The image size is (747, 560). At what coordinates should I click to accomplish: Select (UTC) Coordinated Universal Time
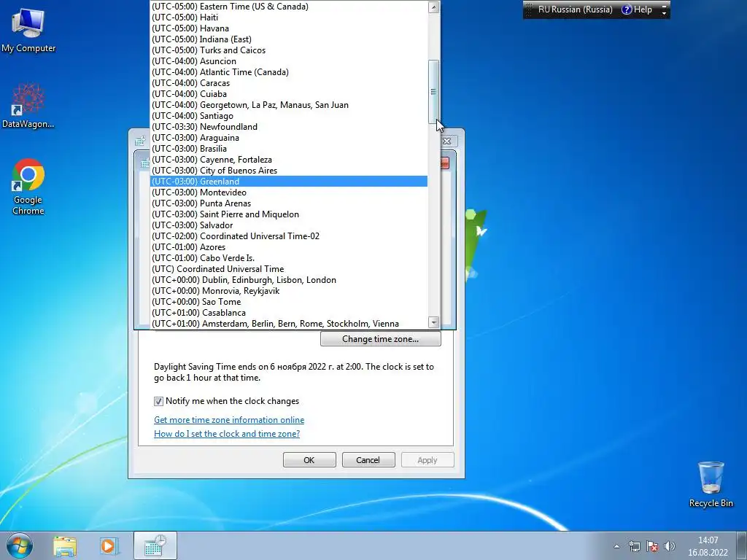coord(289,270)
